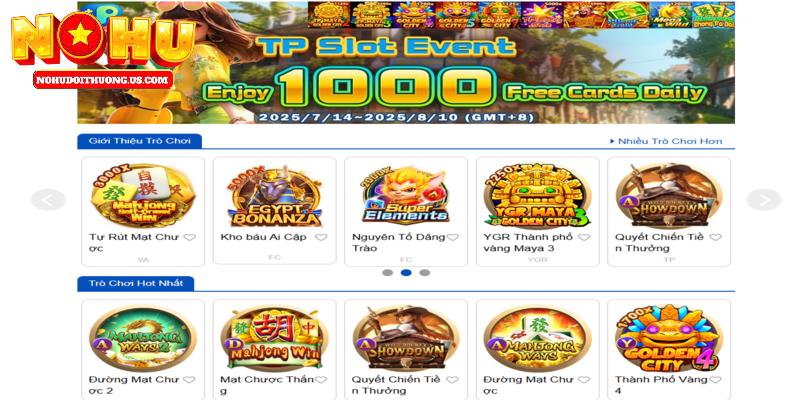
Task: Toggle the heart on YGR Thành phố vàng Maya 3
Action: [584, 237]
